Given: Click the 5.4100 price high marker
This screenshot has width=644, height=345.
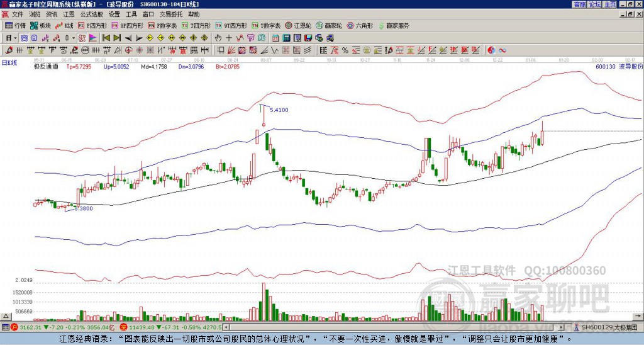Looking at the screenshot, I should (279, 110).
